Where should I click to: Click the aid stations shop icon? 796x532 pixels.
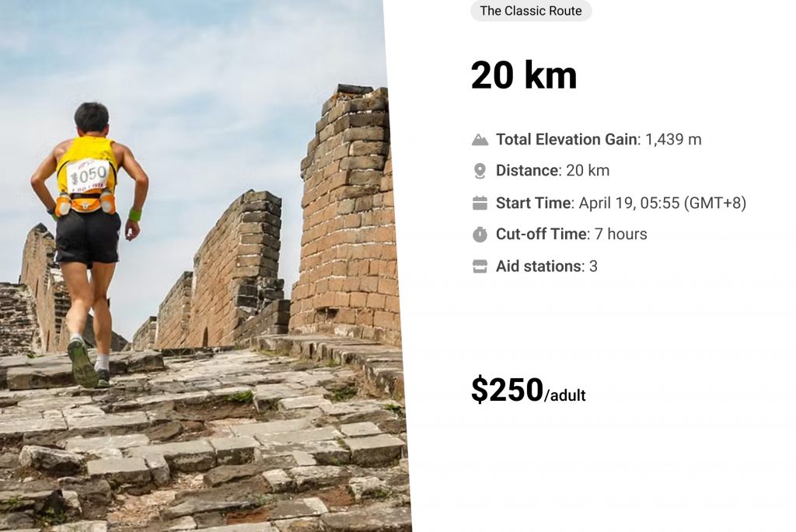480,266
